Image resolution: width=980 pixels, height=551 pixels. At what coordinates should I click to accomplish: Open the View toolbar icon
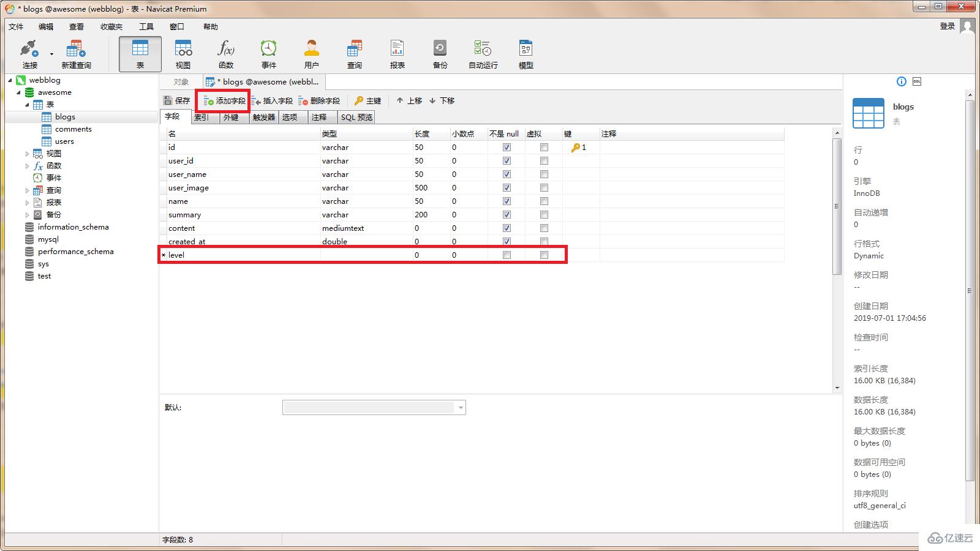(x=183, y=54)
